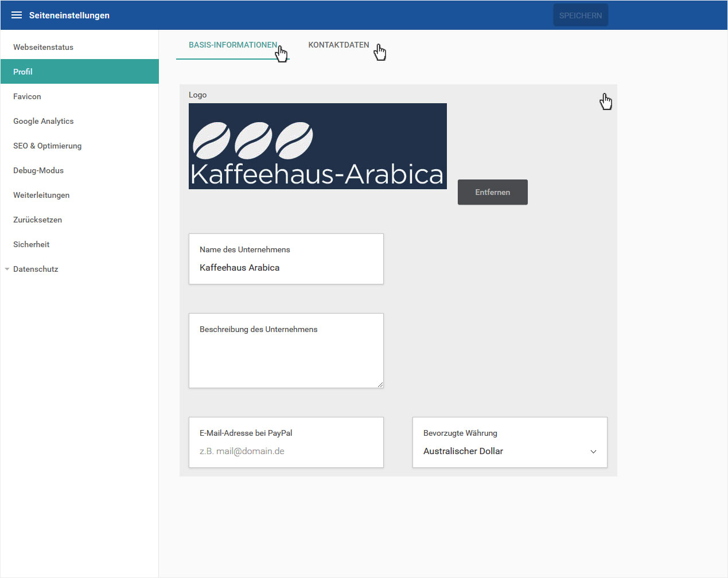This screenshot has height=578, width=728.
Task: Click into Beschreibung des Unternehmens textarea
Action: pos(286,350)
